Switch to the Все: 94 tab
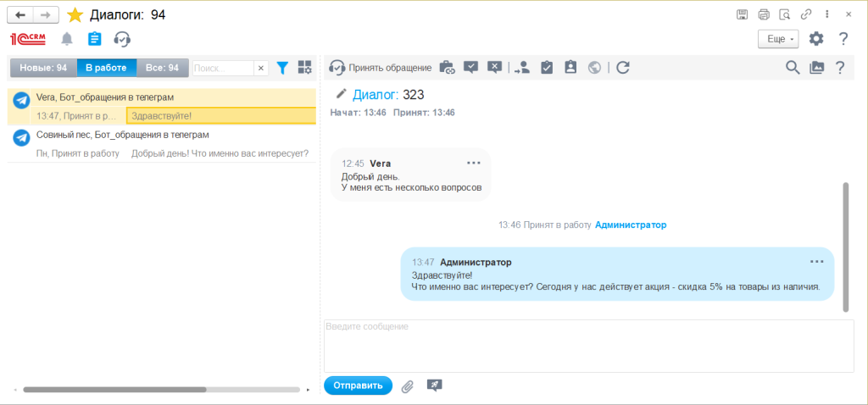 click(162, 68)
